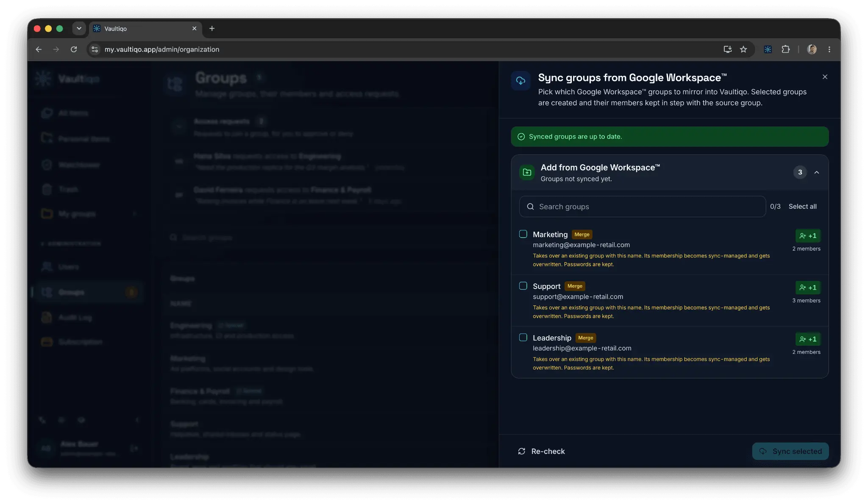Click the +1 members badge for Support
868x504 pixels.
tap(808, 288)
